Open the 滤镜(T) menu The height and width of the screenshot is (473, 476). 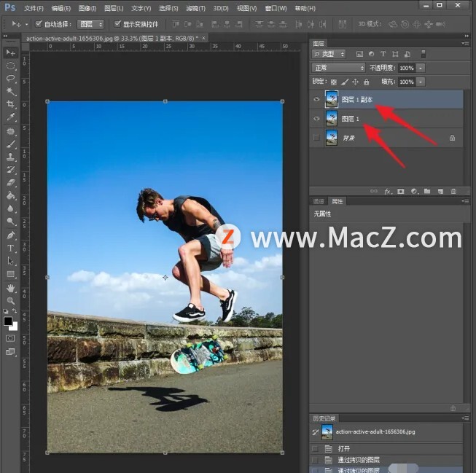tap(195, 8)
